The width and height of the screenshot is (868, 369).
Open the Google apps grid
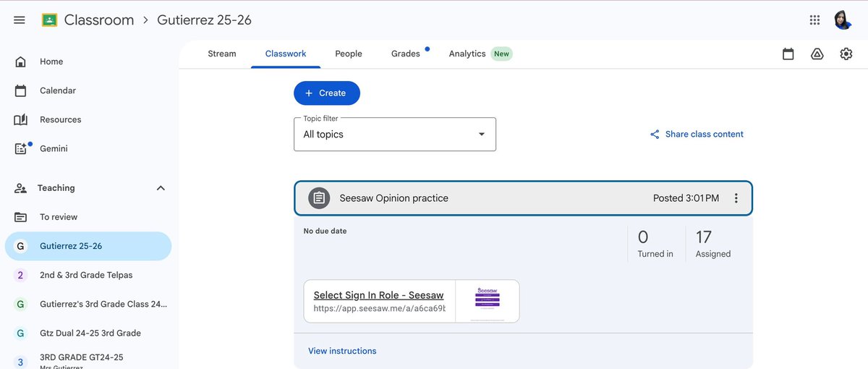pos(814,20)
